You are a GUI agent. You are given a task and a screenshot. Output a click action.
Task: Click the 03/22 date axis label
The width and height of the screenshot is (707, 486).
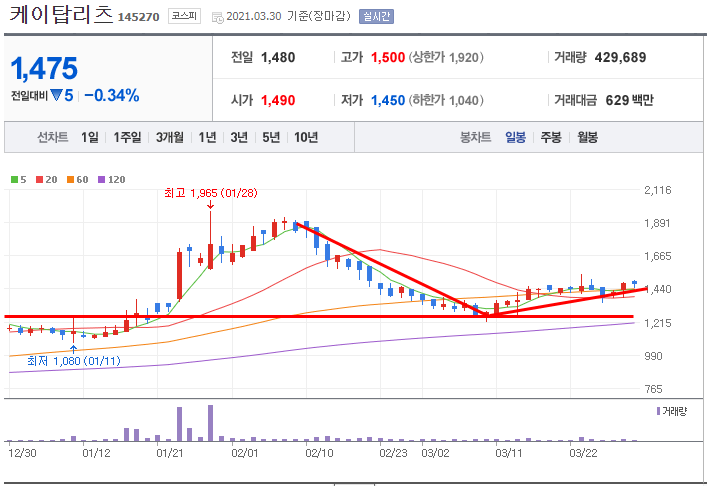point(583,453)
